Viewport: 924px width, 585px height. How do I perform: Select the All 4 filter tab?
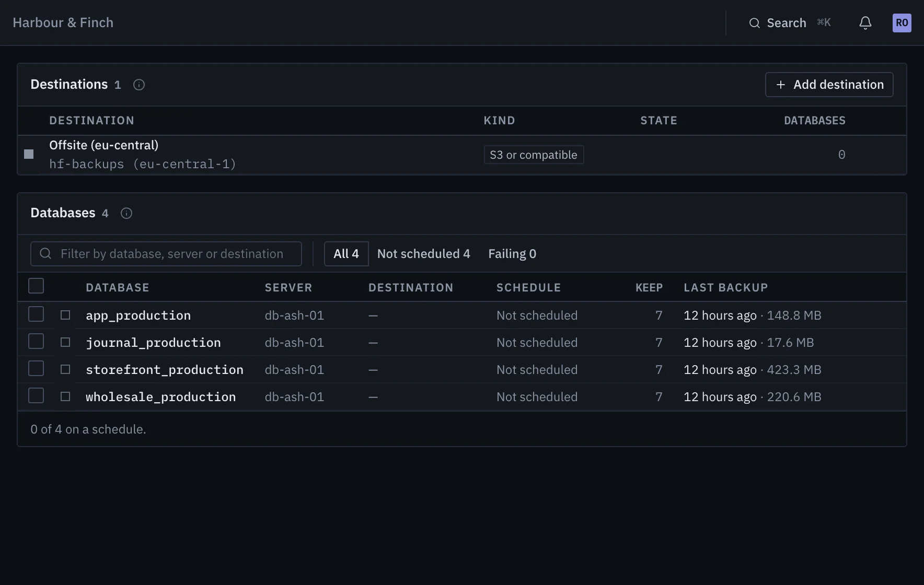[x=346, y=254]
